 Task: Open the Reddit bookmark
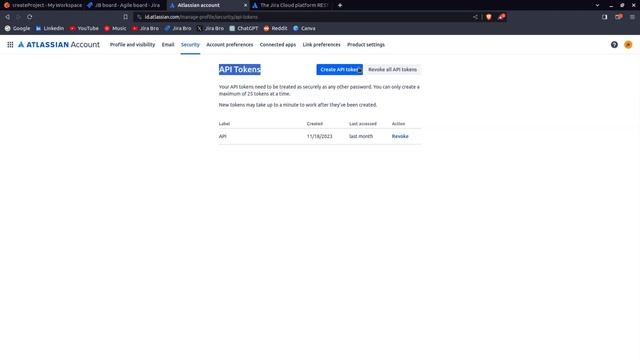click(276, 28)
